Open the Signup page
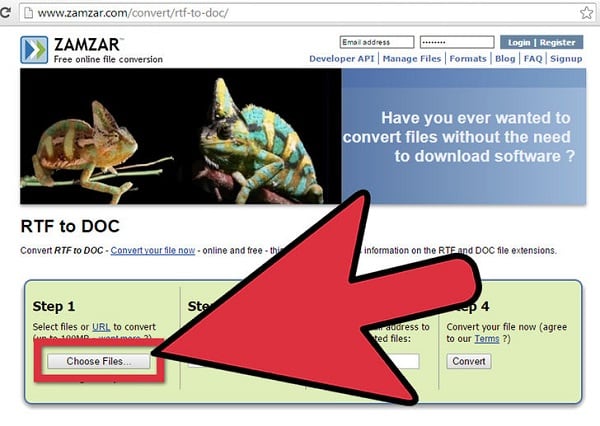600x426 pixels. (x=566, y=59)
